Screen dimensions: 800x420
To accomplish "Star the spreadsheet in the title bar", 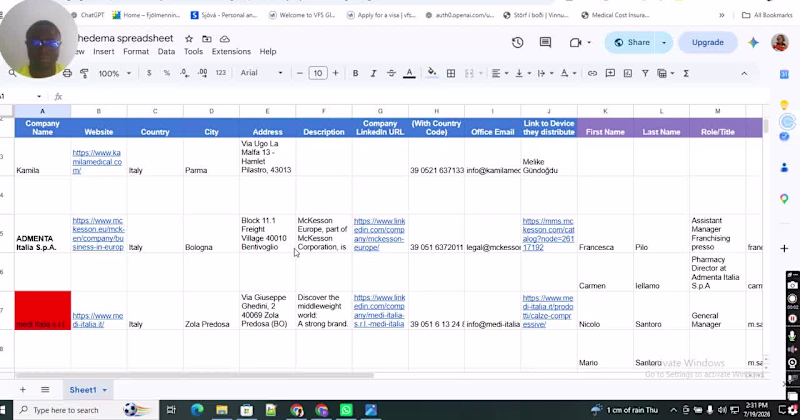I will pos(189,39).
